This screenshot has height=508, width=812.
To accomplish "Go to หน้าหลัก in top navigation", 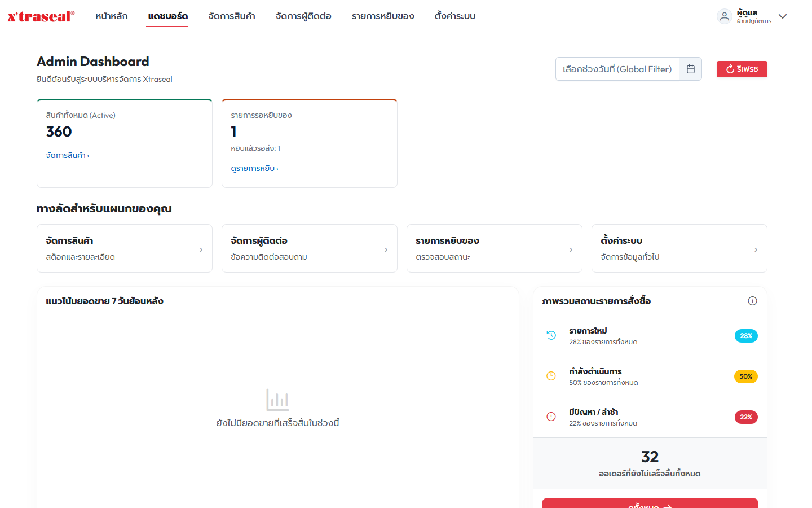I will point(112,16).
